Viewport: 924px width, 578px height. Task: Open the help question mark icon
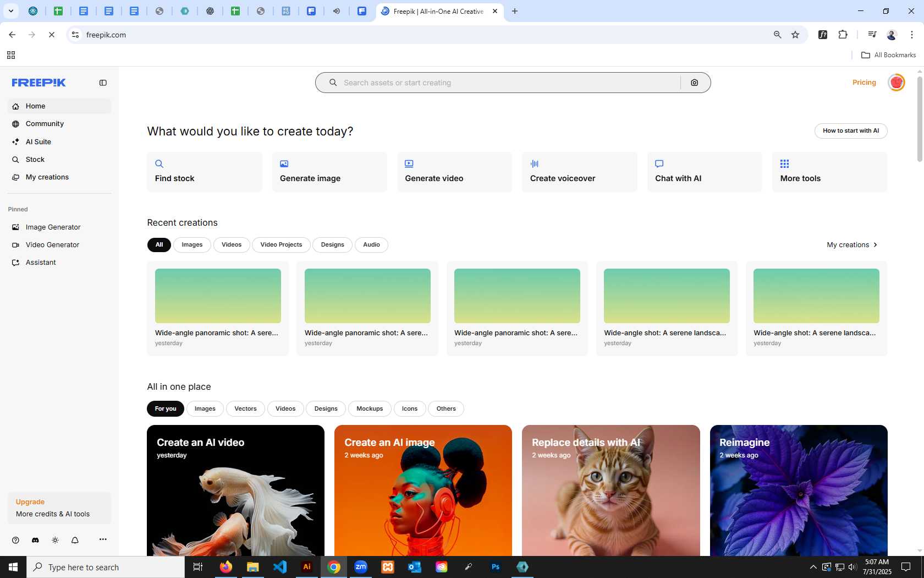15,540
